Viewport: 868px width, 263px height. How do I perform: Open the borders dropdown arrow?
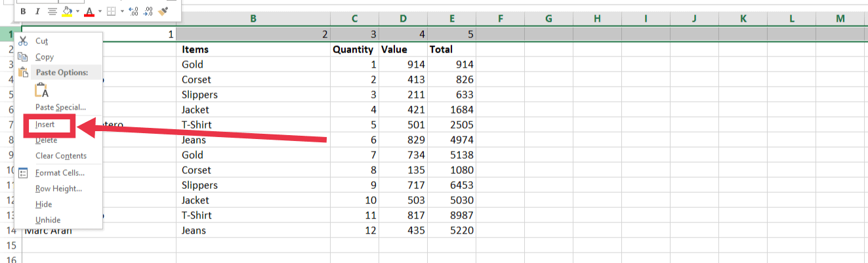(121, 11)
